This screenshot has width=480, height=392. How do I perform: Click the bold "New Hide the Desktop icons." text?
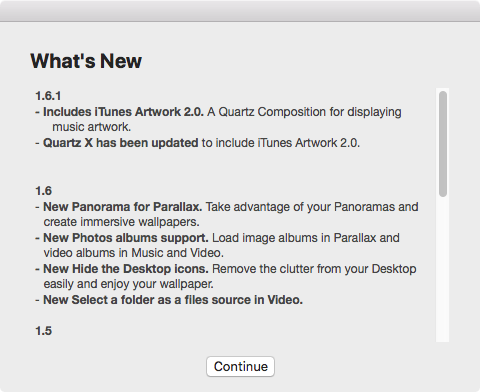(126, 269)
